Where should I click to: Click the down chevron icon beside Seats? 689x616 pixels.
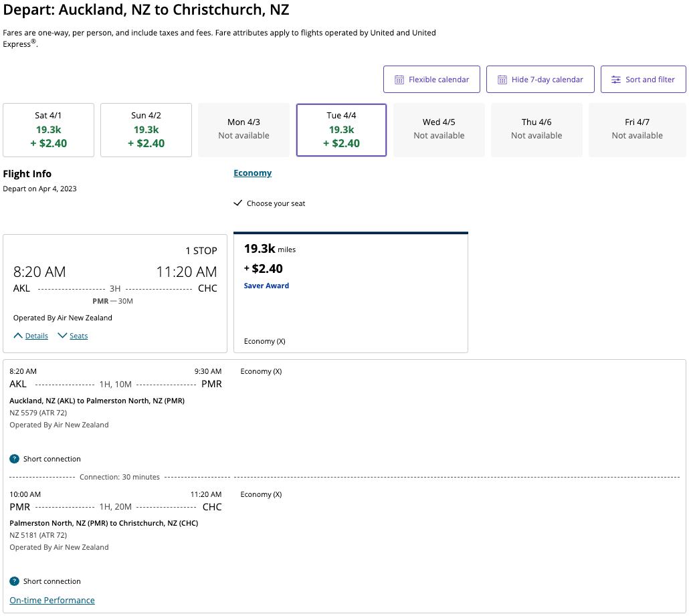point(62,336)
